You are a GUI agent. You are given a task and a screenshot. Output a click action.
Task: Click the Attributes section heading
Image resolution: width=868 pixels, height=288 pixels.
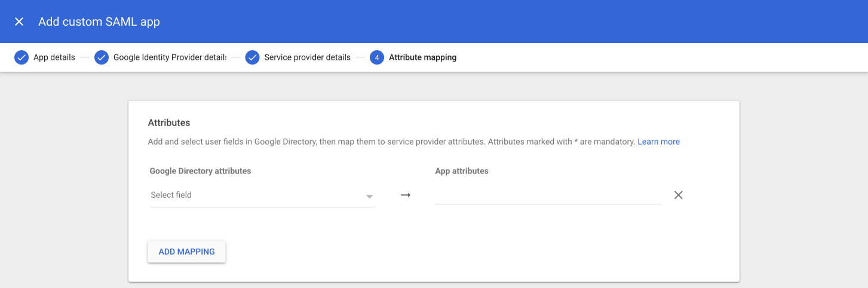[x=169, y=122]
